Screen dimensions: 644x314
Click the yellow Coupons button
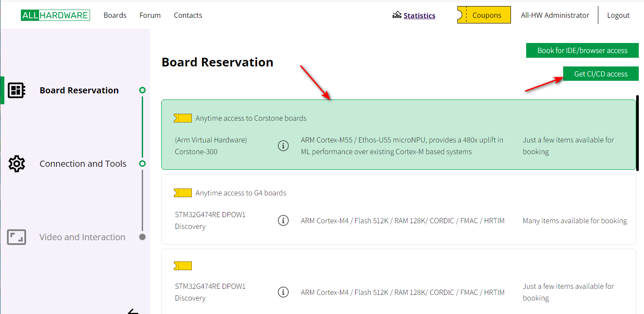[x=484, y=15]
